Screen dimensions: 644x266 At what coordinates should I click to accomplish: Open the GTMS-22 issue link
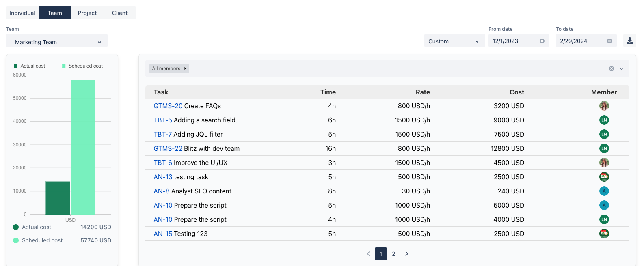pos(168,148)
